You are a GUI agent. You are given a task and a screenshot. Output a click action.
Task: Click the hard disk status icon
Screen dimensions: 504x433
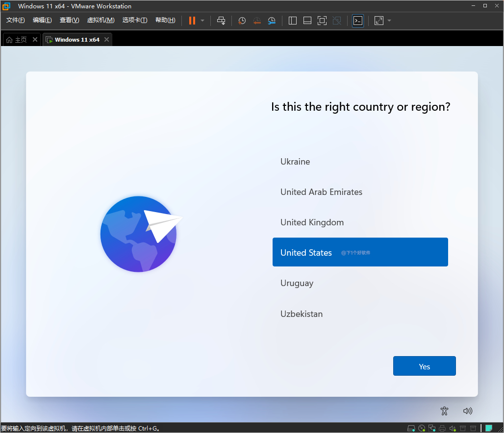pos(411,428)
